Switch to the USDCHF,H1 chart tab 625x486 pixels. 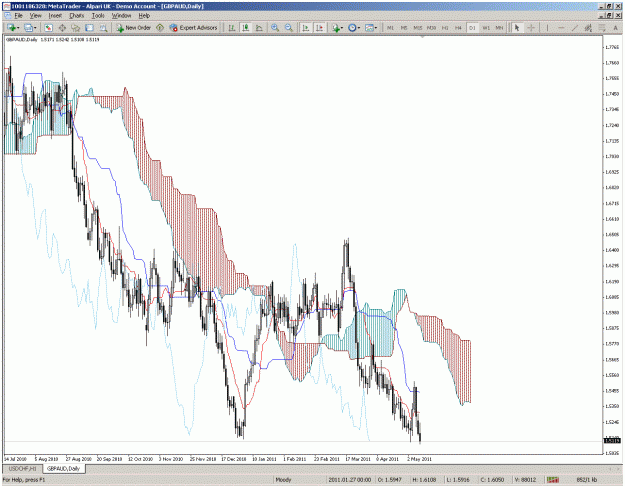point(22,468)
